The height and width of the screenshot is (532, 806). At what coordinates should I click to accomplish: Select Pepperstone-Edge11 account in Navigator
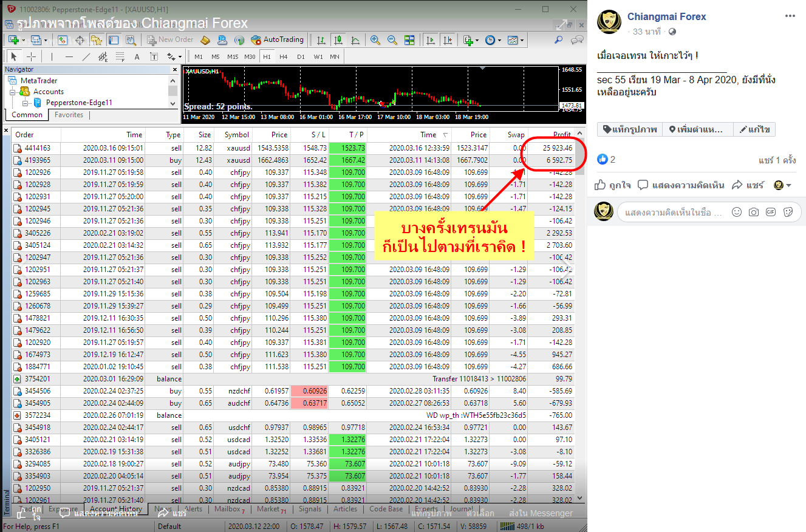tap(79, 103)
